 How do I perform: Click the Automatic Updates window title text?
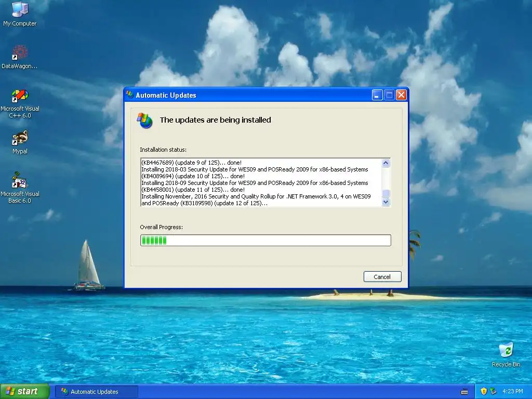click(x=166, y=96)
